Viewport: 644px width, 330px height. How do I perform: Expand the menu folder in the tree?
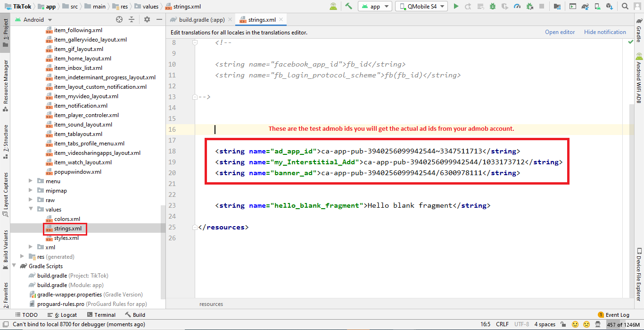[31, 181]
